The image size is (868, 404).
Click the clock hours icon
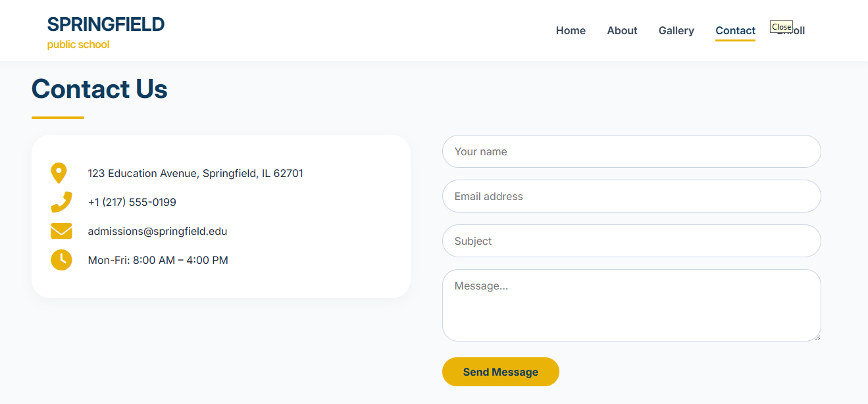[x=61, y=260]
